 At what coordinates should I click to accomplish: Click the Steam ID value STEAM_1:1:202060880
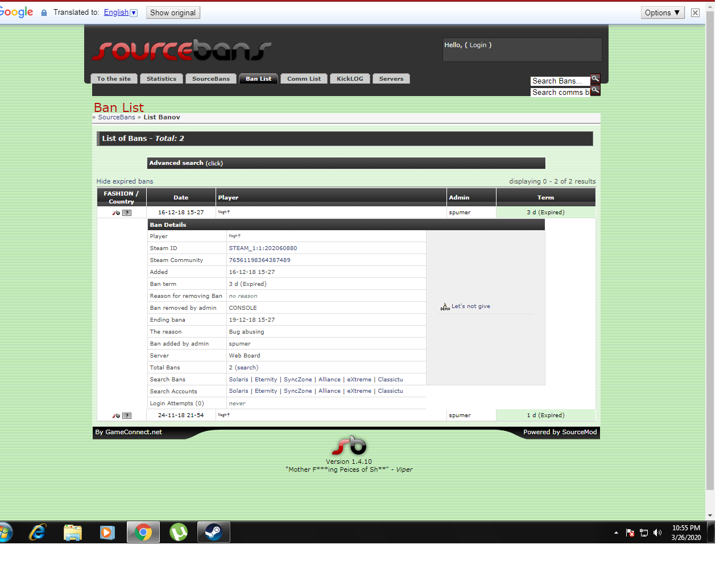(x=263, y=248)
